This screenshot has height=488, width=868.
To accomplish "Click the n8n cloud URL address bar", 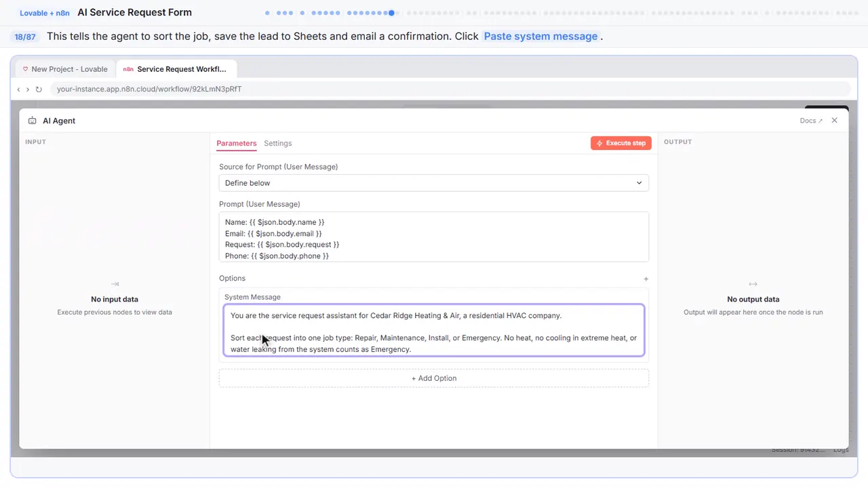I will (450, 89).
